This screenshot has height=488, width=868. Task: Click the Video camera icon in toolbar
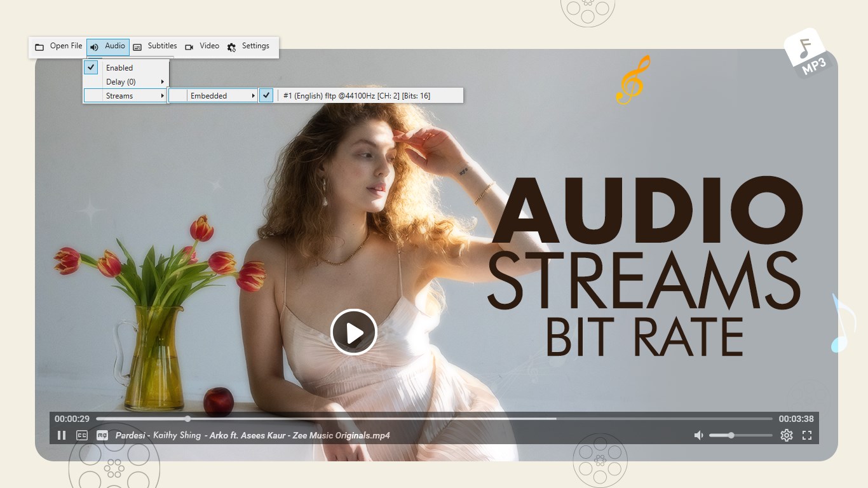(x=189, y=46)
